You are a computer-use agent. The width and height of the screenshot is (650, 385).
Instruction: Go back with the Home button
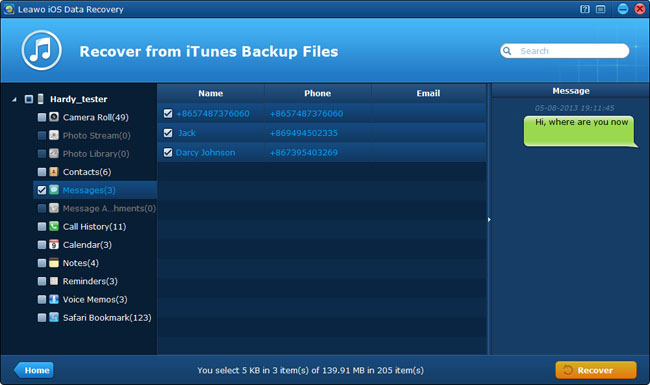coord(34,370)
